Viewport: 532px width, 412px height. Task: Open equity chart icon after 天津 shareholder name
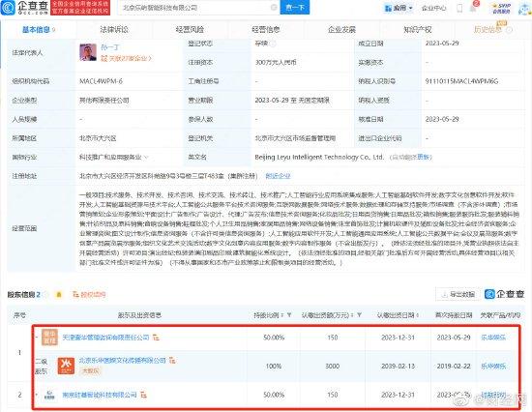[156, 338]
